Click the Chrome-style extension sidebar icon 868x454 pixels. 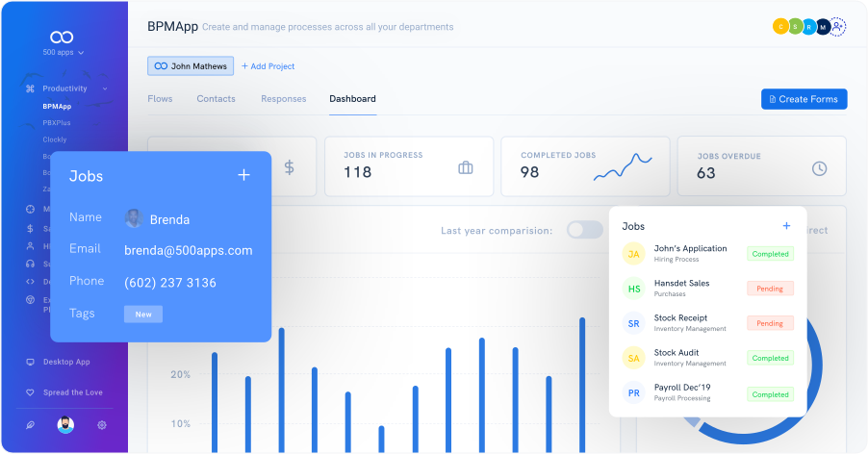(x=31, y=300)
